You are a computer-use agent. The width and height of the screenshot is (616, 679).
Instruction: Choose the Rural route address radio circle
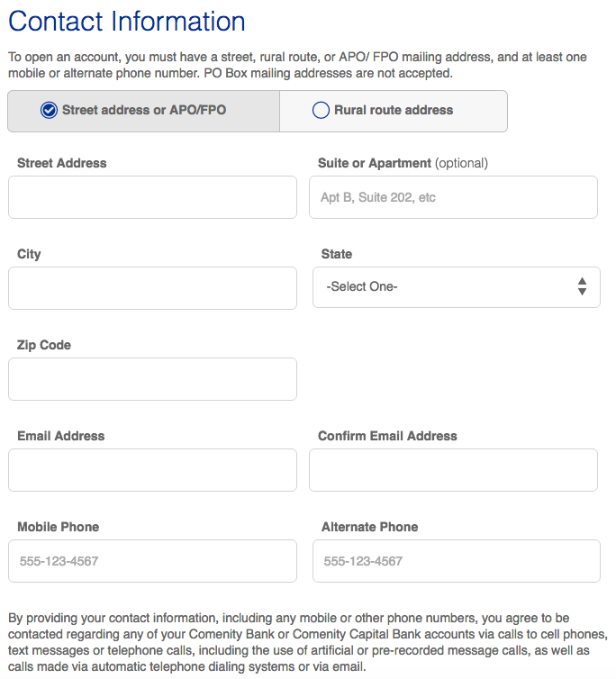point(321,110)
